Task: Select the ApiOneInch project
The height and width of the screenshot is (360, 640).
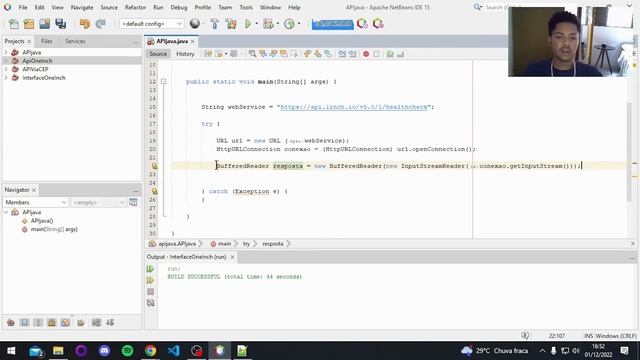Action: [37, 61]
